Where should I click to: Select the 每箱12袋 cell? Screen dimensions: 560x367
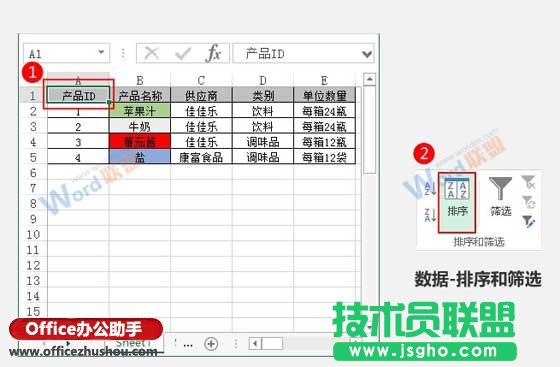(324, 157)
